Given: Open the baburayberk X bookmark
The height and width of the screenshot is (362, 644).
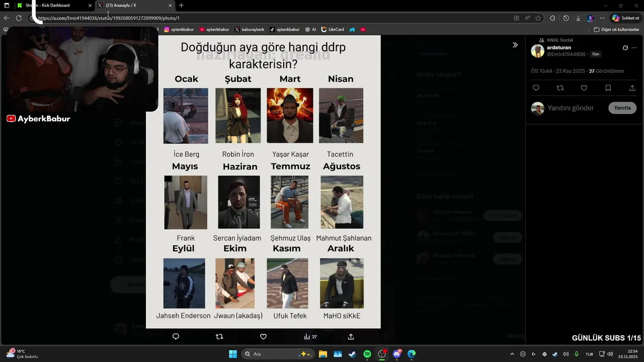Looking at the screenshot, I should coord(249,30).
